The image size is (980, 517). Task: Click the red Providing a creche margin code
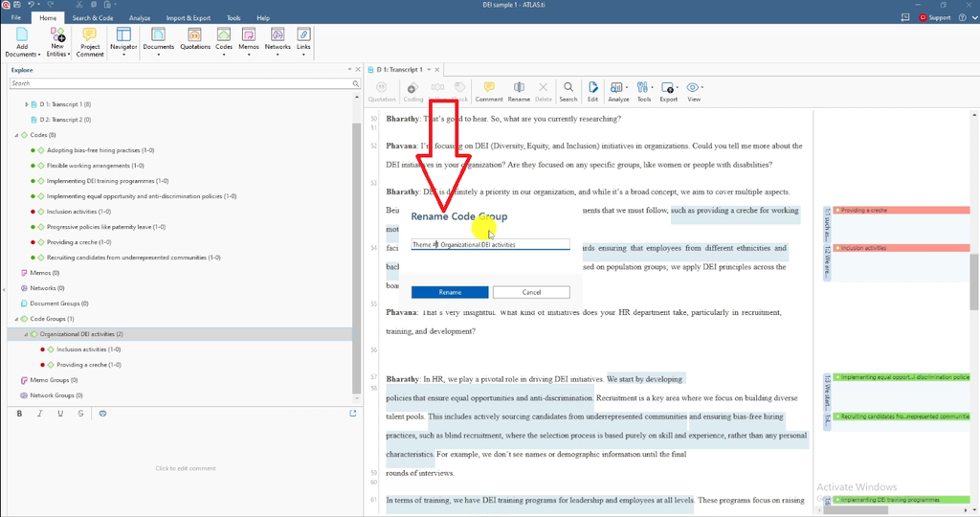point(902,210)
